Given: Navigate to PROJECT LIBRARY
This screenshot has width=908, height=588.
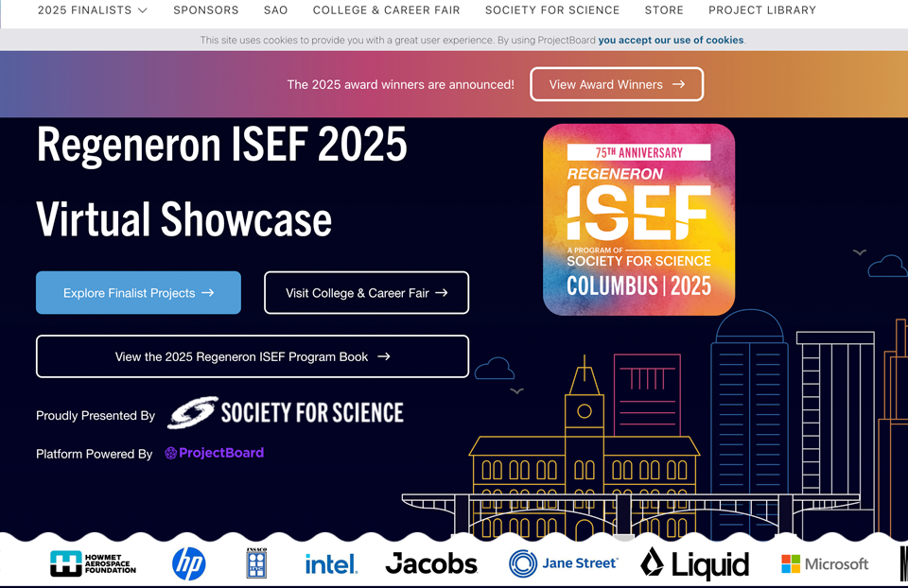Looking at the screenshot, I should (x=762, y=10).
